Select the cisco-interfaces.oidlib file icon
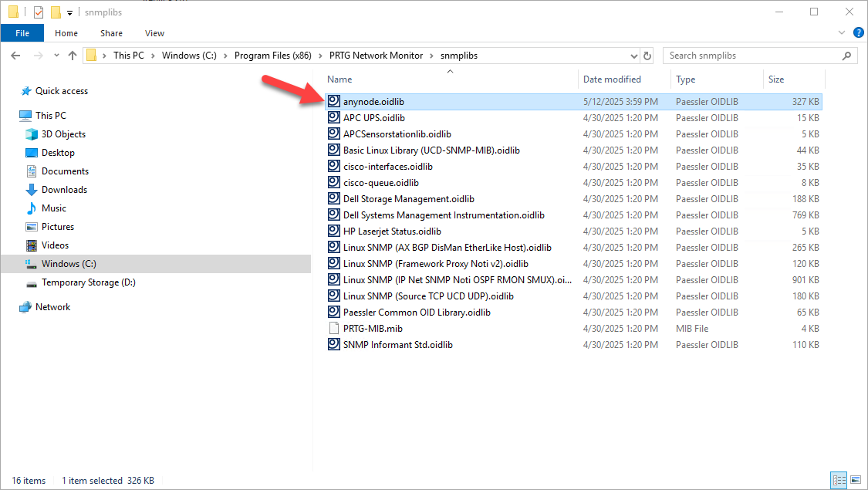 pos(333,166)
